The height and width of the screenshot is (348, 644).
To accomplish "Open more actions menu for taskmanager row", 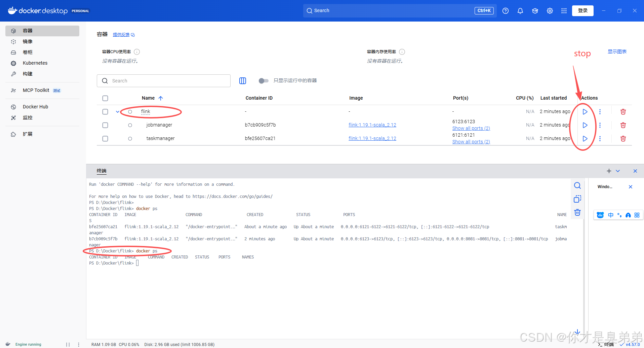I will click(x=600, y=139).
